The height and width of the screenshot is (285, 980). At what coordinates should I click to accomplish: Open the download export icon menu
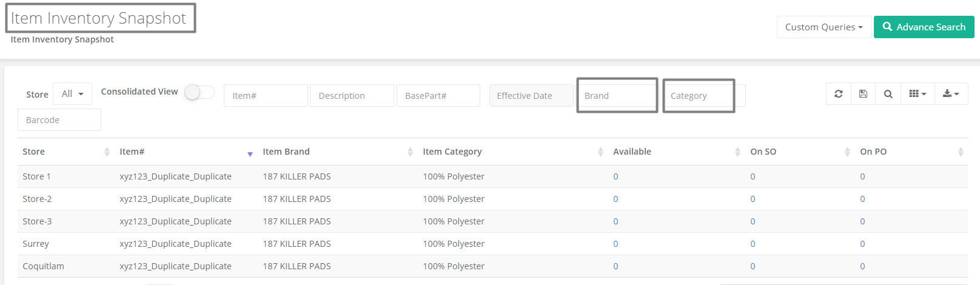951,94
